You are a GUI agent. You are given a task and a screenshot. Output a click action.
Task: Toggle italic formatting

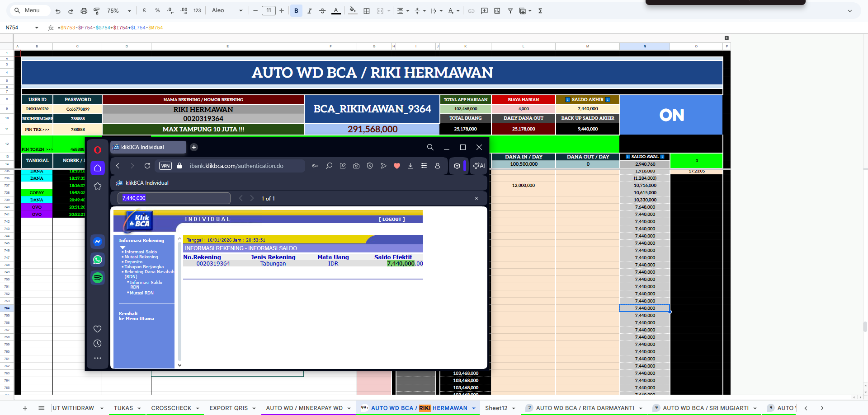[309, 11]
